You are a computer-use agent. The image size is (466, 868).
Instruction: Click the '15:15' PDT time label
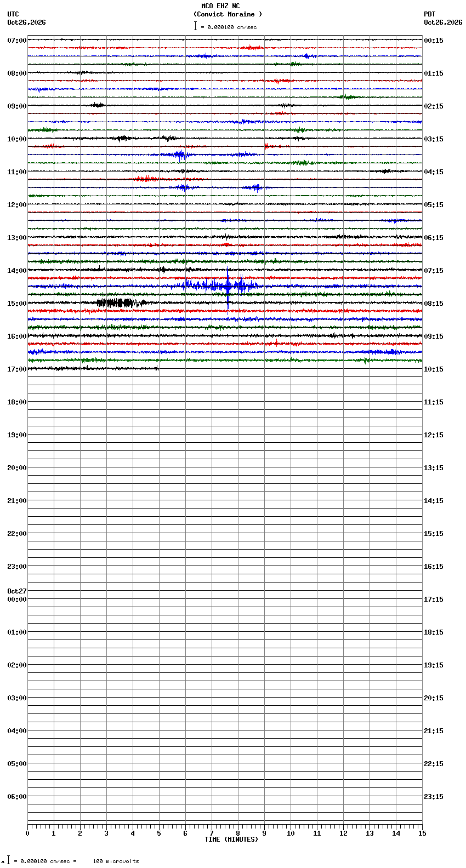point(434,534)
